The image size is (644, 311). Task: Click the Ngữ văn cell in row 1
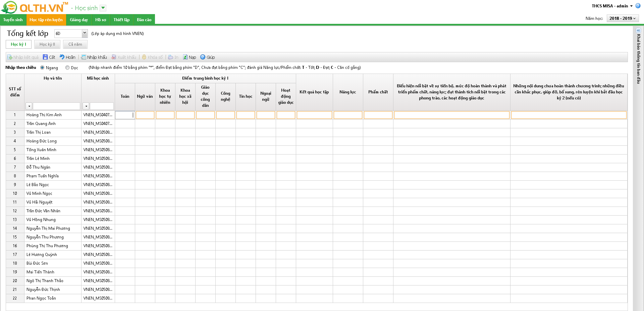[x=145, y=115]
